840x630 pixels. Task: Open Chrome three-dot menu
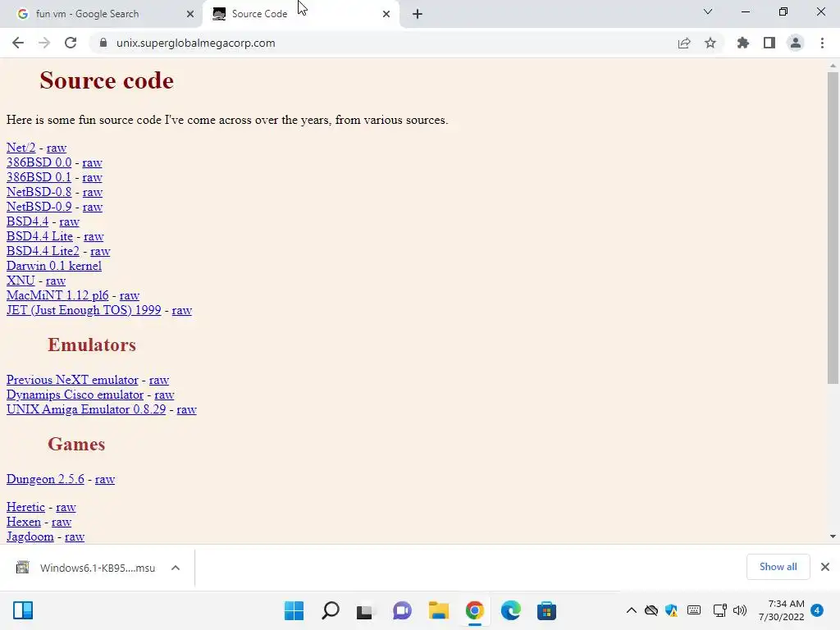click(x=822, y=43)
